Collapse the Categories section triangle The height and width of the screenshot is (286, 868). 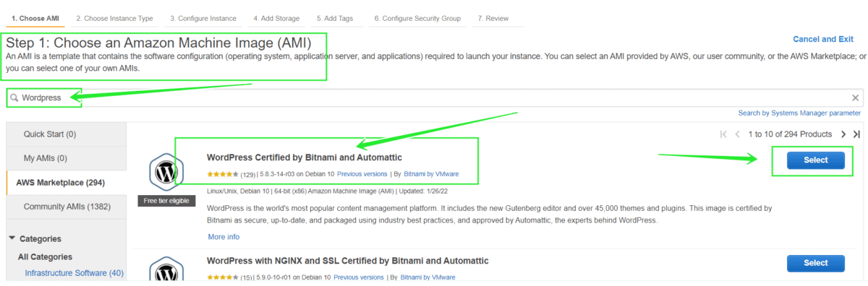pos(12,238)
